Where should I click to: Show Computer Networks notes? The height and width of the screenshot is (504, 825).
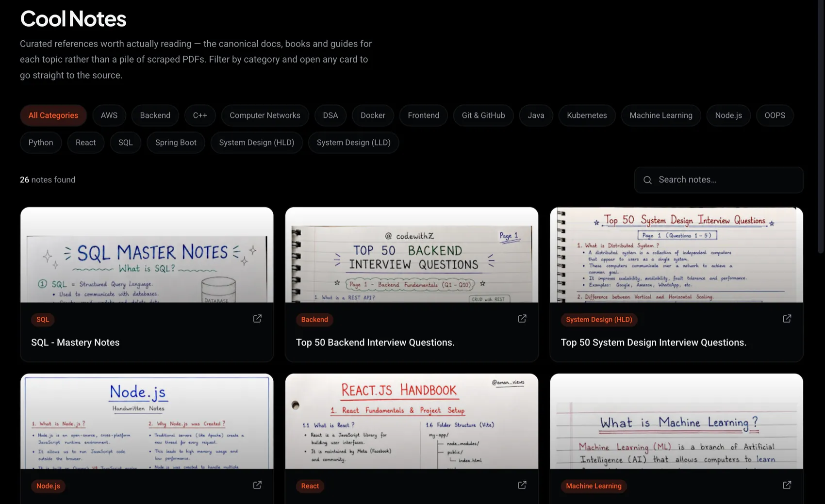(x=265, y=115)
